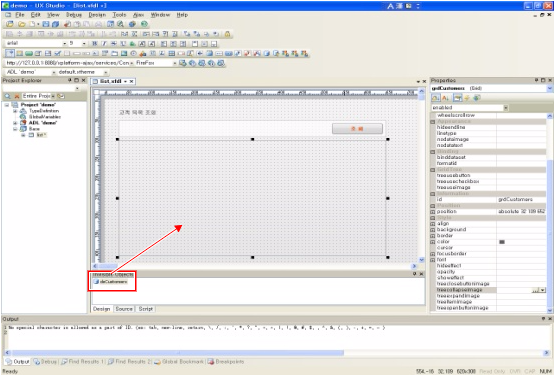Open the enabled property filter dropdown
The height and width of the screenshot is (376, 555).
[x=506, y=108]
